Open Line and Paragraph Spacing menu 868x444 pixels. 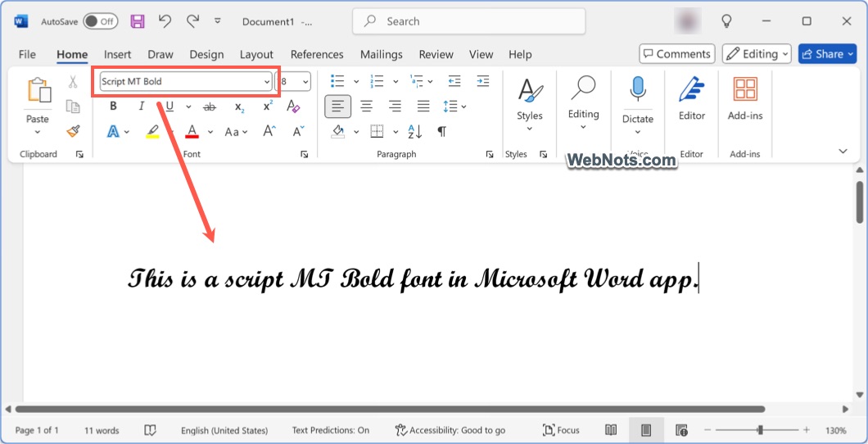click(454, 106)
